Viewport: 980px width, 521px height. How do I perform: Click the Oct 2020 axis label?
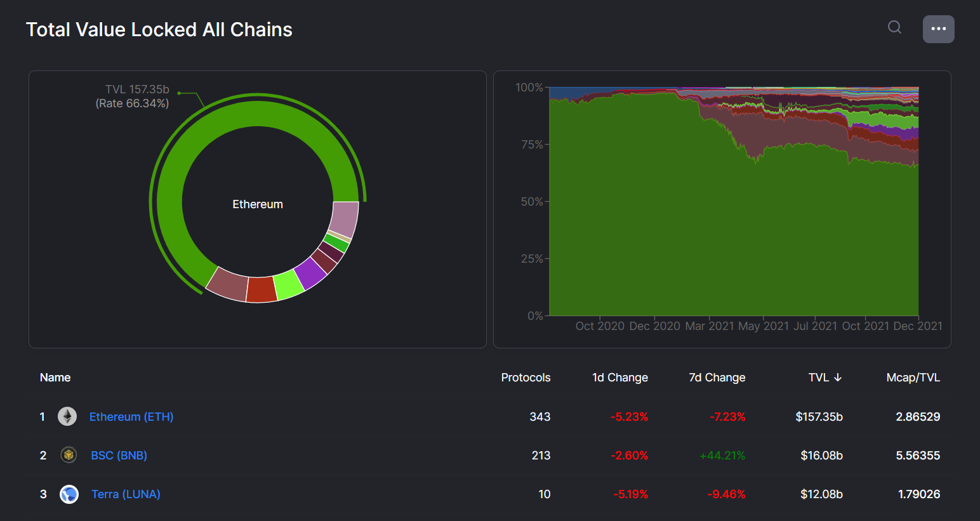[x=600, y=326]
